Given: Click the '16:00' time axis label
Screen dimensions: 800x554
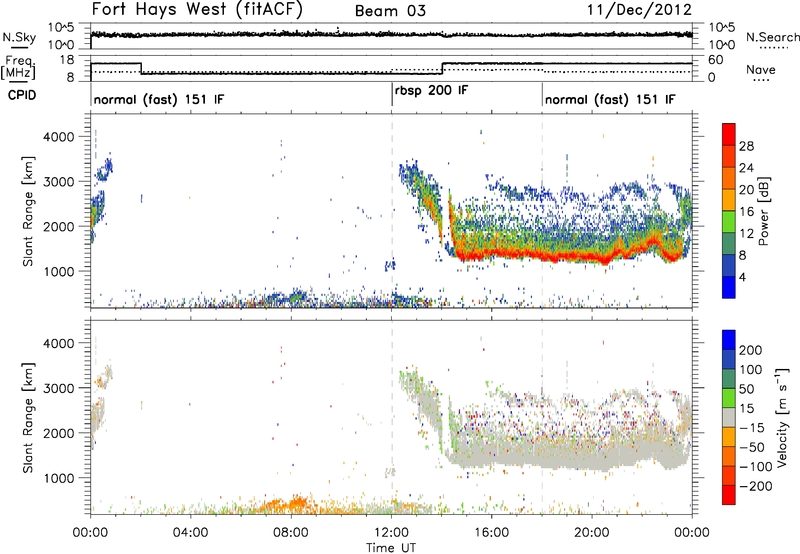Looking at the screenshot, I should [491, 533].
